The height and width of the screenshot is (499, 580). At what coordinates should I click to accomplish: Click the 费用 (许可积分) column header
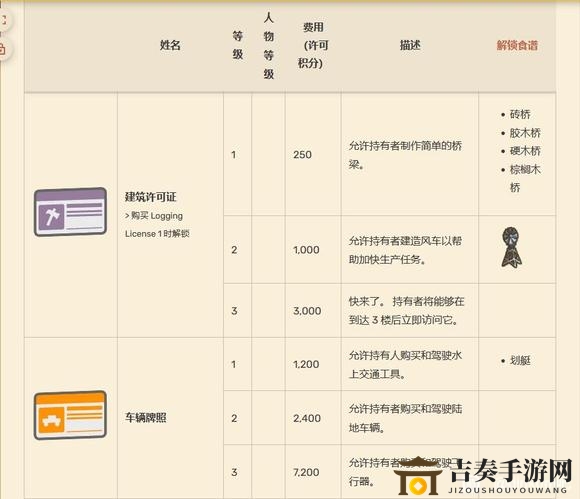pos(313,45)
